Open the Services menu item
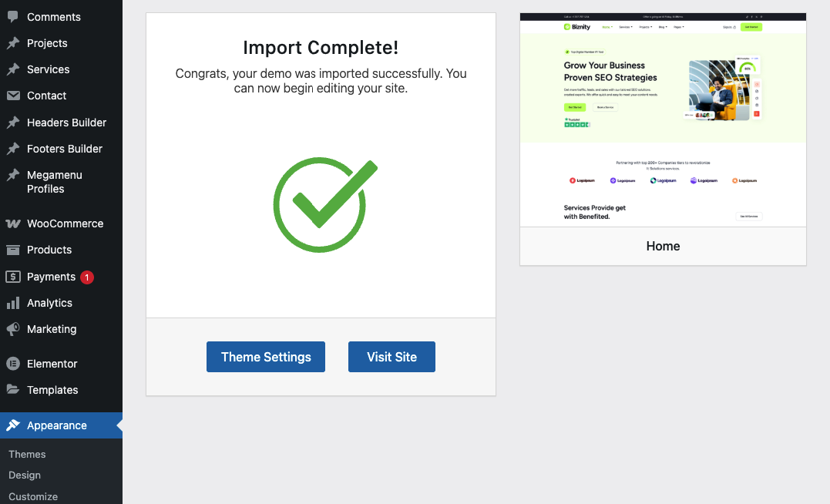The image size is (830, 504). tap(48, 69)
